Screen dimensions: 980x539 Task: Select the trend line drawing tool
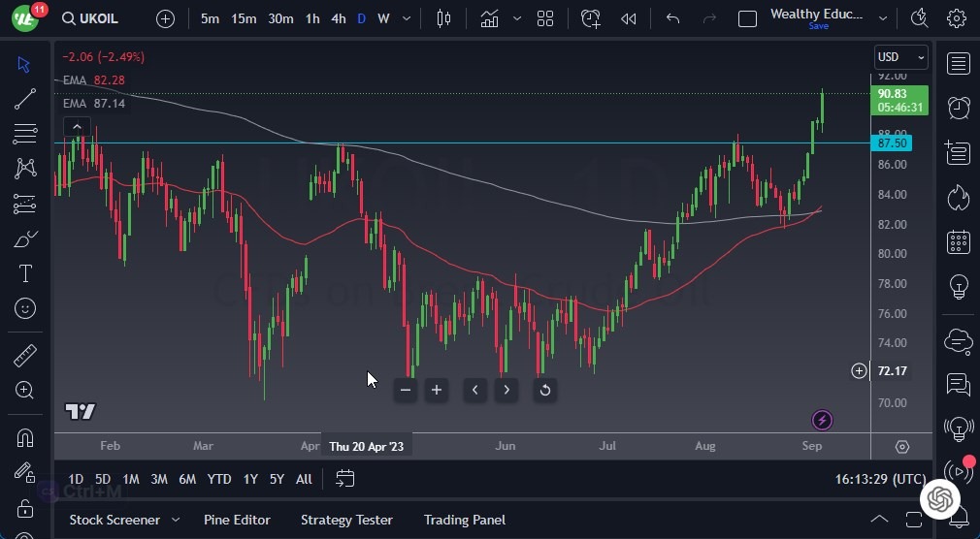25,99
